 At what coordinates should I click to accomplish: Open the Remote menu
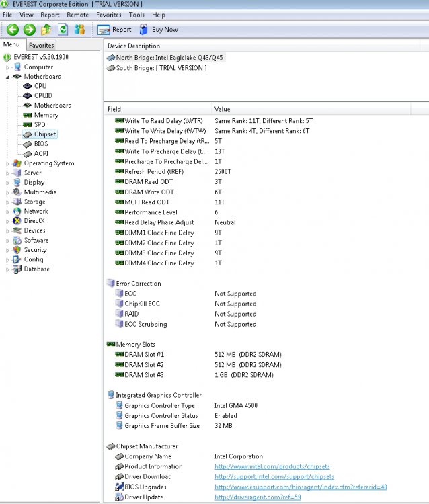(x=78, y=15)
